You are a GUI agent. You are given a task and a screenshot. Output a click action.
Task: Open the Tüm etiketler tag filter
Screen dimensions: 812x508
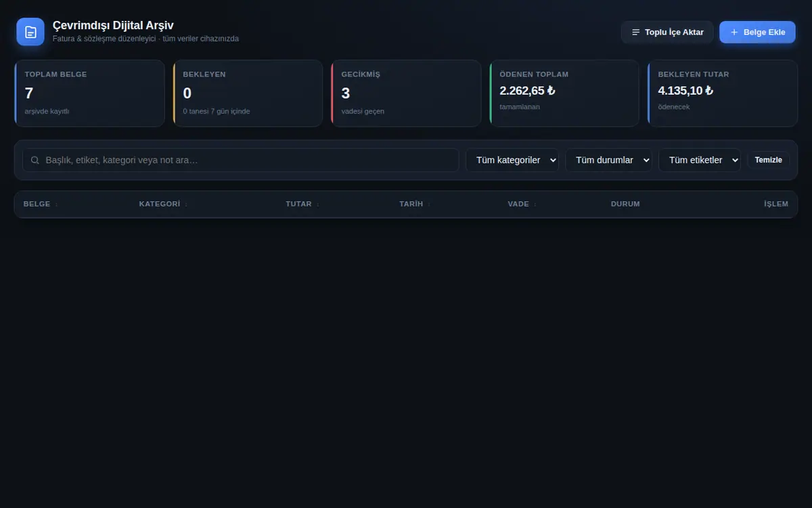(x=699, y=160)
